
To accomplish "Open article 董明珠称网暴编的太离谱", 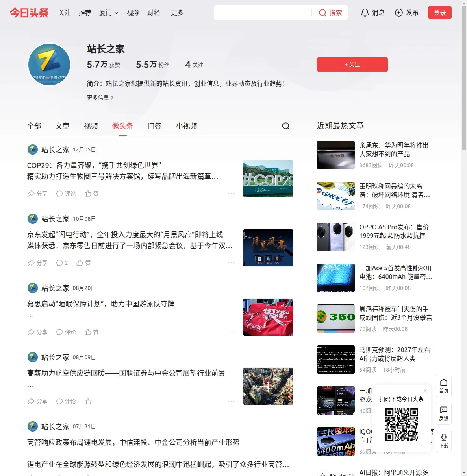I will (x=395, y=190).
